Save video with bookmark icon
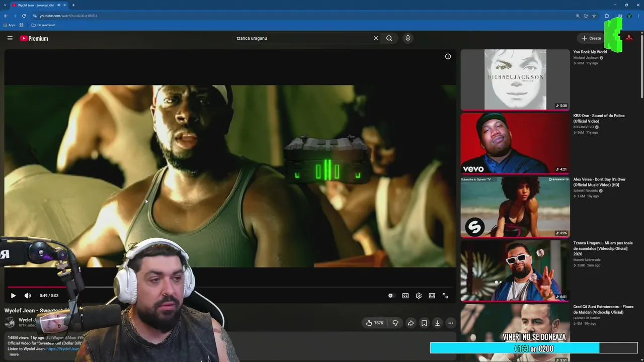The height and width of the screenshot is (362, 644). (x=424, y=323)
